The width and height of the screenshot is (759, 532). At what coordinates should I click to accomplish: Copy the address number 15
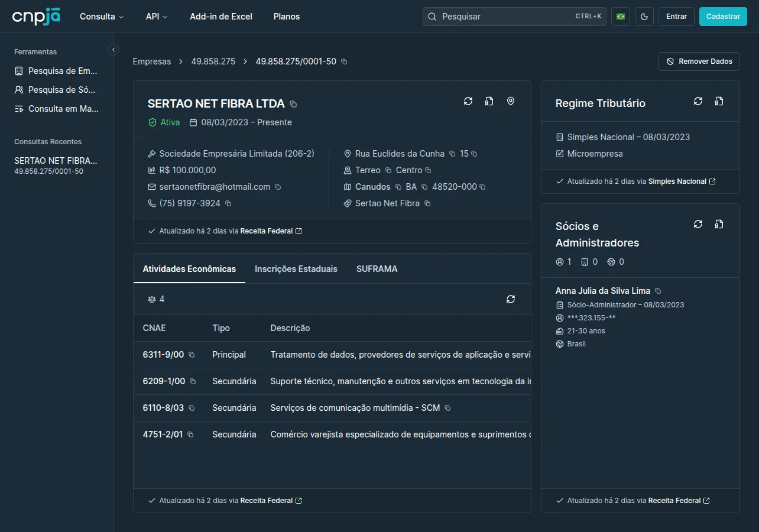(474, 154)
